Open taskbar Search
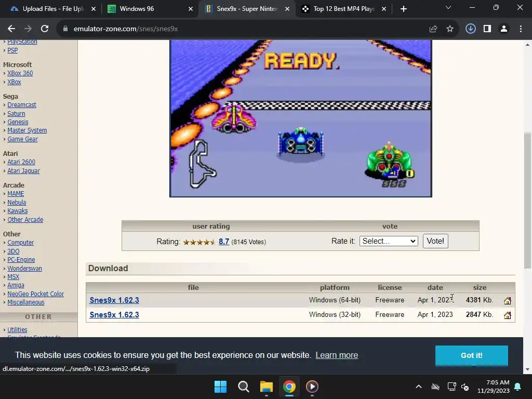This screenshot has width=532, height=399. pos(243,387)
